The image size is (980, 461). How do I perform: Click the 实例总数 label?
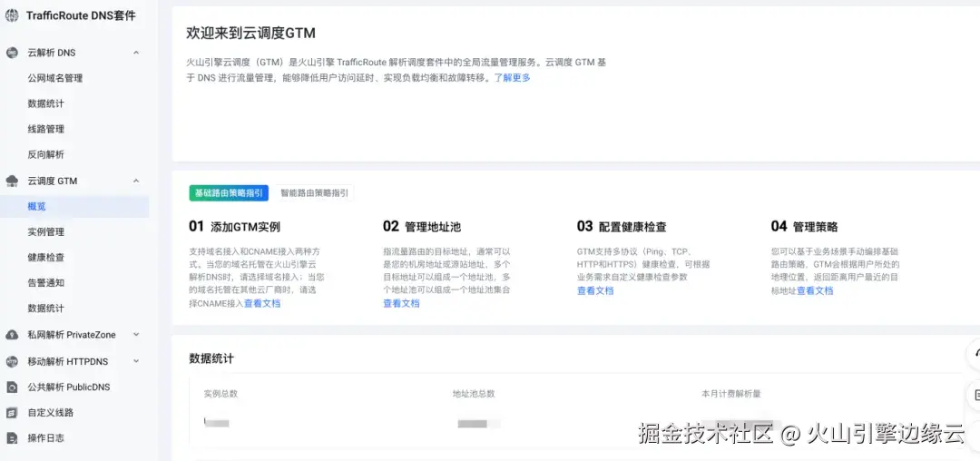tap(220, 394)
